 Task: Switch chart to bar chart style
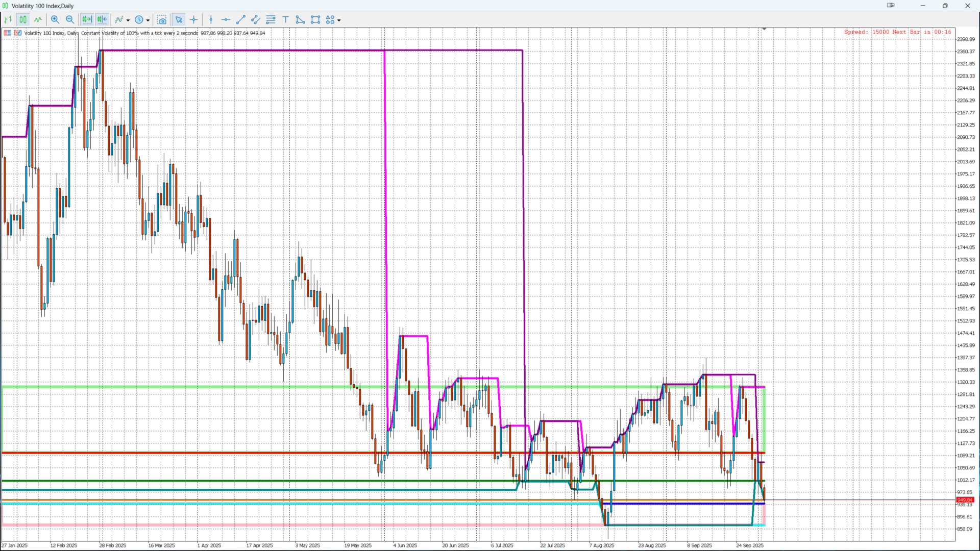point(8,20)
